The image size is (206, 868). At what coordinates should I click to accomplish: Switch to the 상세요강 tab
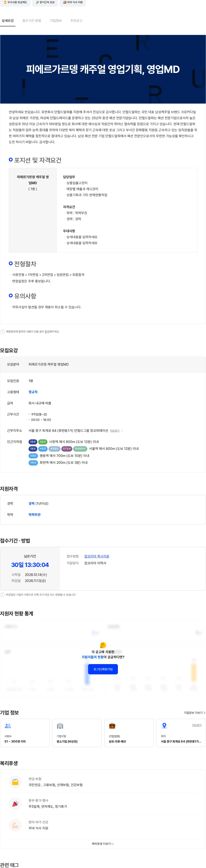[x=8, y=21]
